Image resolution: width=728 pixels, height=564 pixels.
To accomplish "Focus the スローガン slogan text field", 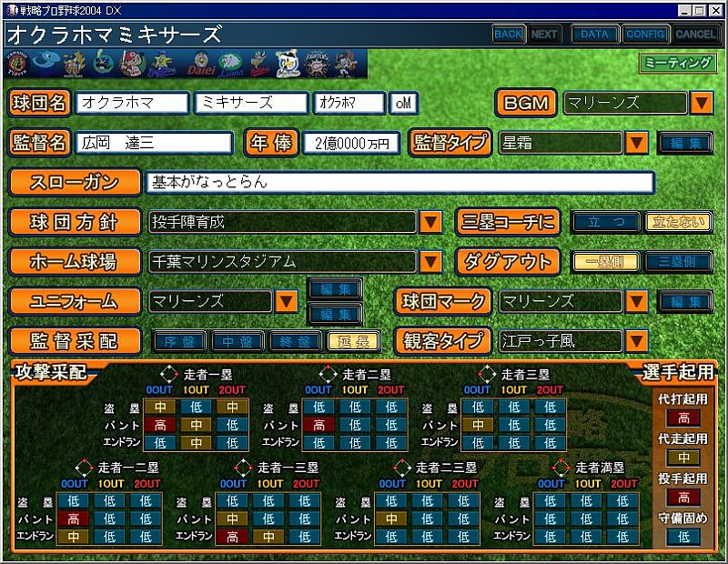I will click(x=400, y=182).
